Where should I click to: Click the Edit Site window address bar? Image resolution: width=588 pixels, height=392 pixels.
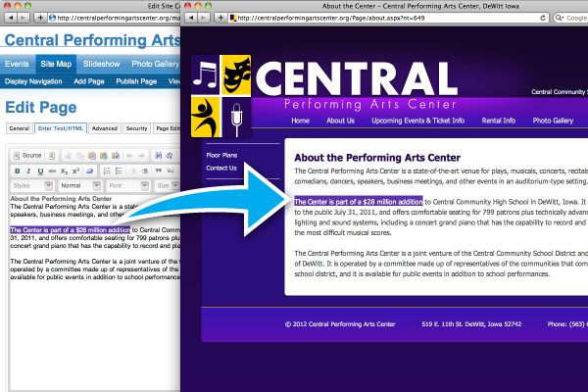[115, 18]
